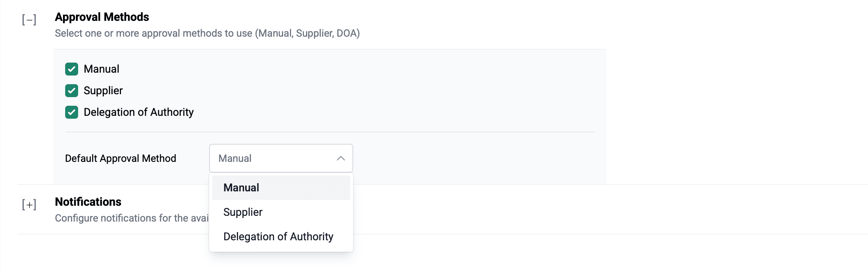Click the Notifications section heading
The height and width of the screenshot is (273, 868).
point(88,202)
